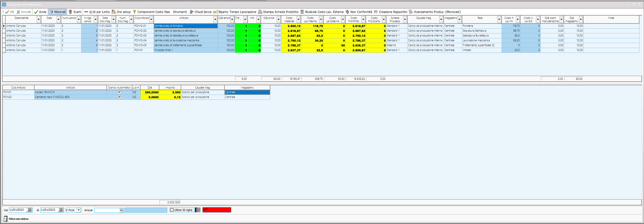The height and width of the screenshot is (224, 644).
Task: Click the Esterna Scheda Processo cell
Action: point(397,45)
